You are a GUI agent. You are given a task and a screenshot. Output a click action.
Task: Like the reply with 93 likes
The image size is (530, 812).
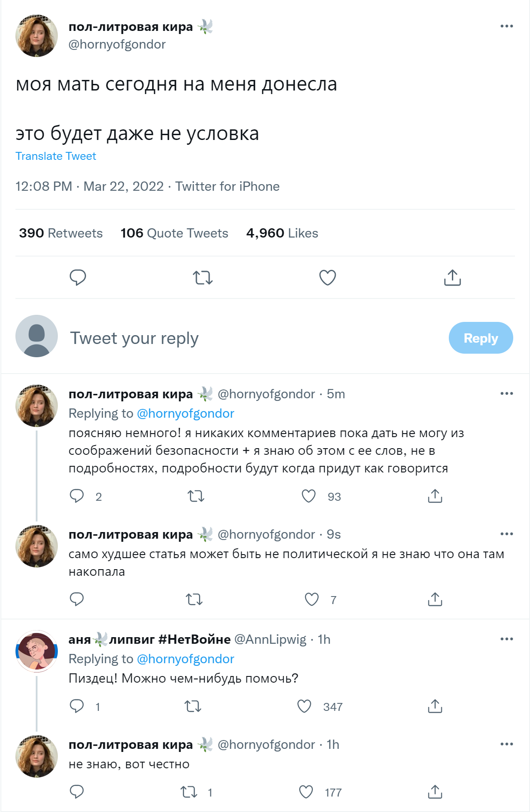[x=308, y=496]
